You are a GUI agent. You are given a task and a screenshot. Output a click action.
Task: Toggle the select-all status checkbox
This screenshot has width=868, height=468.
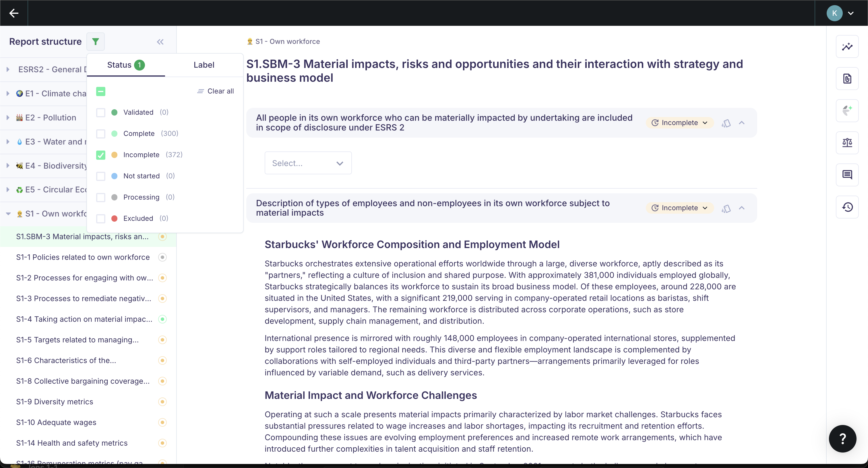(x=101, y=91)
